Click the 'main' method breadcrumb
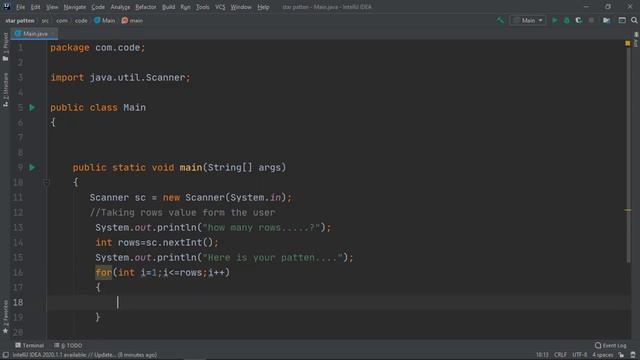 132,20
